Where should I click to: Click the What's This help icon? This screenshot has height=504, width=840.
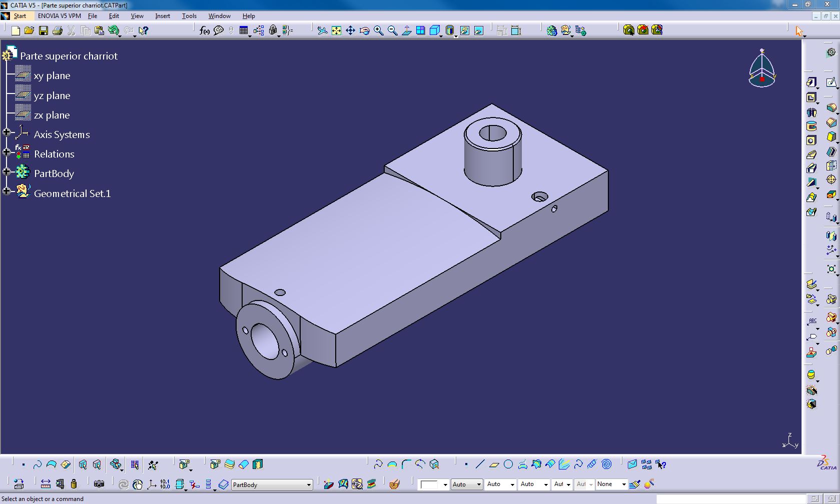pos(143,31)
